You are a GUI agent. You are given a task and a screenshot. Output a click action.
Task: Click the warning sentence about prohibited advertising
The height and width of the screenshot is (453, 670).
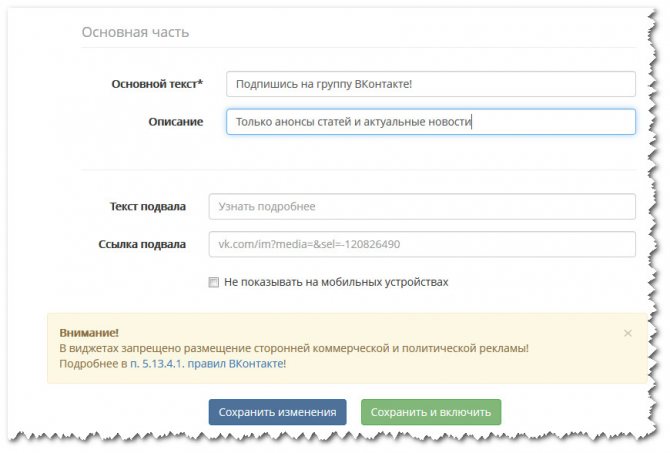pos(293,348)
